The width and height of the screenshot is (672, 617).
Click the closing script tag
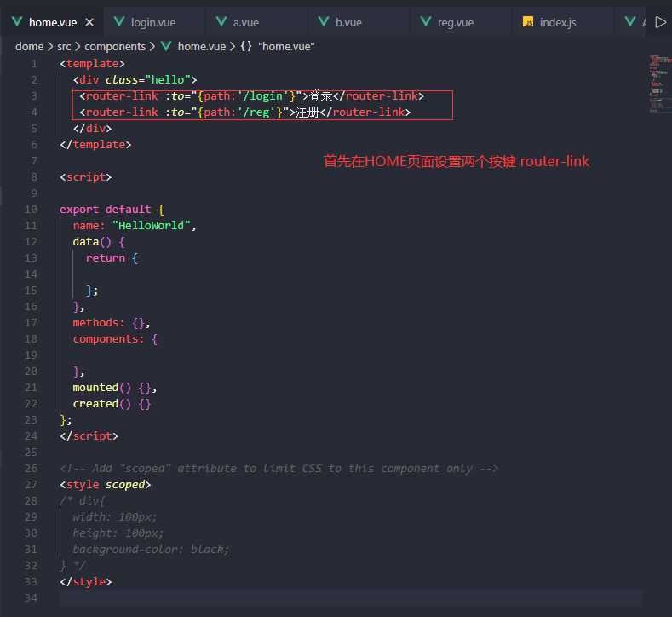tap(89, 436)
